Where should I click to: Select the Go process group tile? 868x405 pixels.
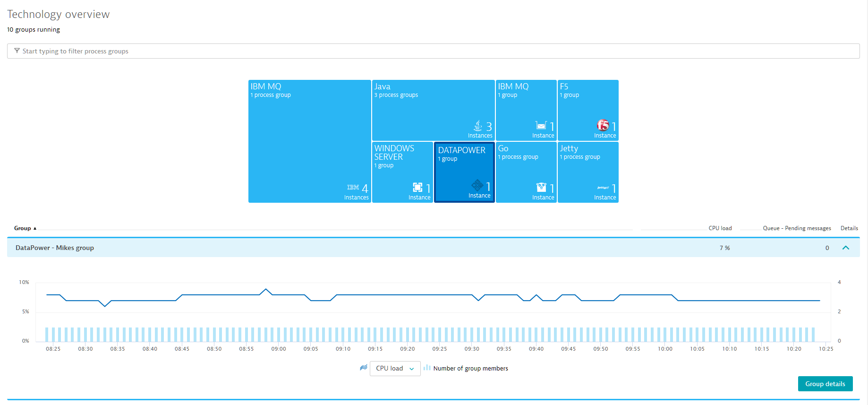point(526,172)
